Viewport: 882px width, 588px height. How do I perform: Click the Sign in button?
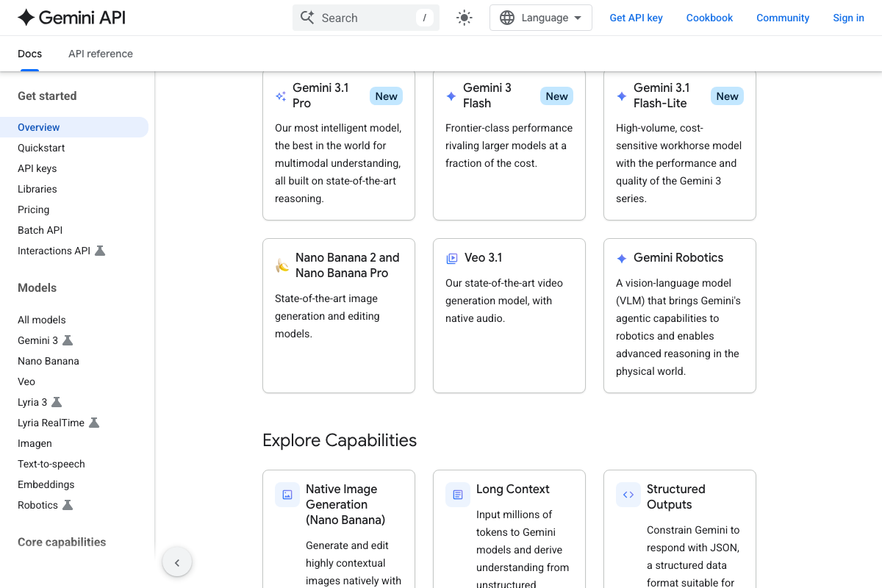coord(848,18)
